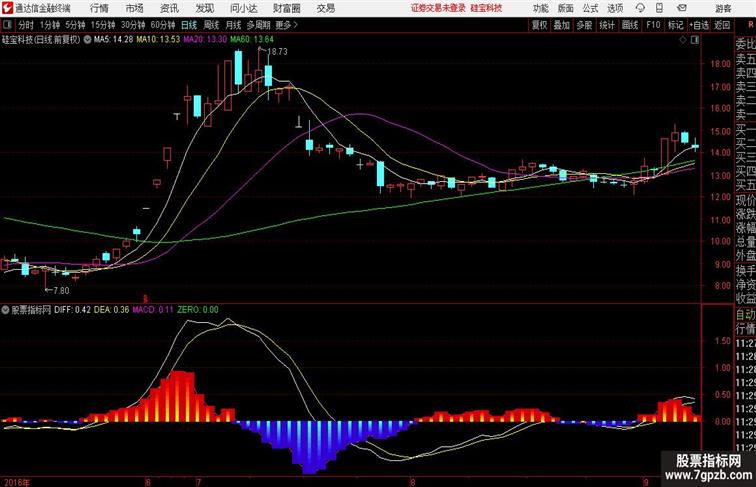Open the 行情 menu

click(99, 8)
